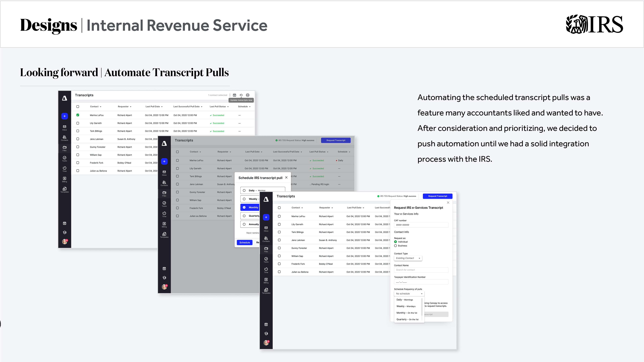Open the No schedule frequency dropdown
The width and height of the screenshot is (644, 362).
click(409, 294)
